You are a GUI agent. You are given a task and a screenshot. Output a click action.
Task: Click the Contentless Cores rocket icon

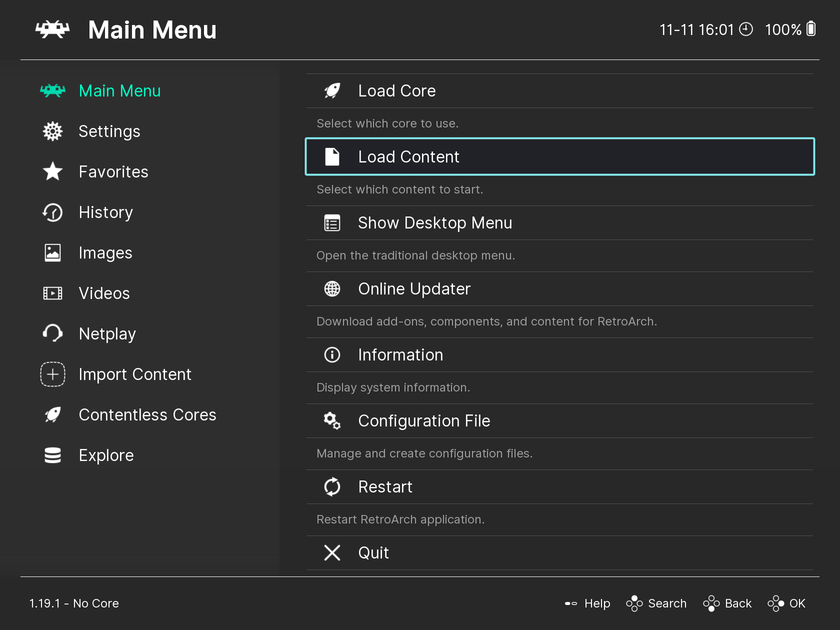pyautogui.click(x=52, y=414)
